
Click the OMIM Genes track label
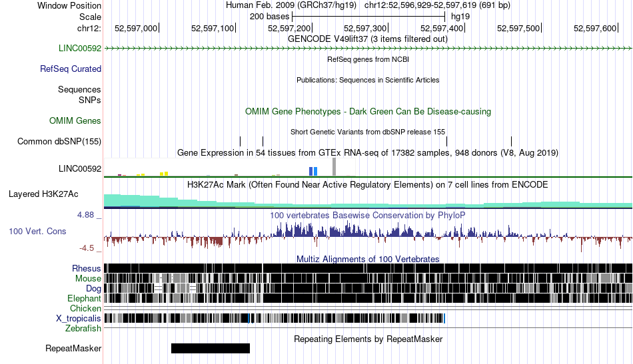click(x=75, y=120)
